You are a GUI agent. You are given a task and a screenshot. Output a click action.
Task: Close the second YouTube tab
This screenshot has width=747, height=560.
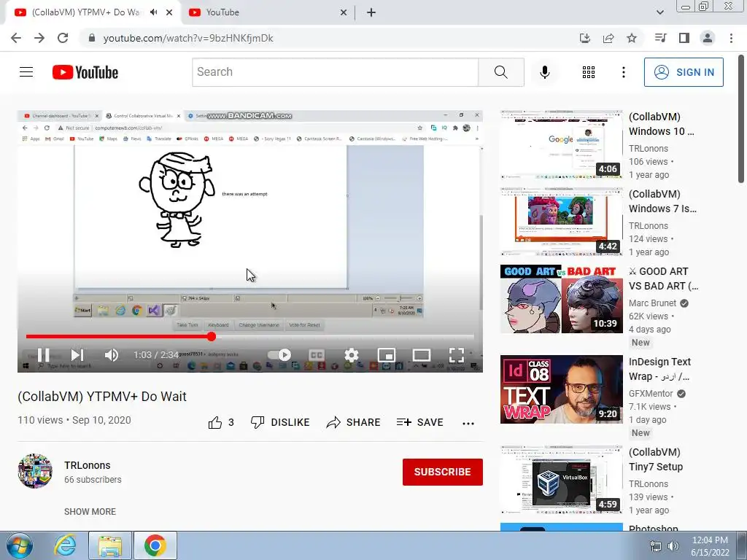[x=344, y=12]
